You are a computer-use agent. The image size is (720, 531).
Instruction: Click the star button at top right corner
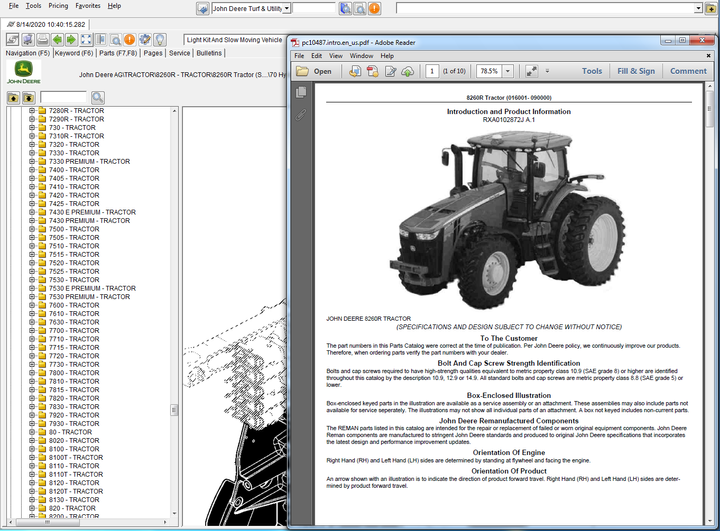coord(711,8)
